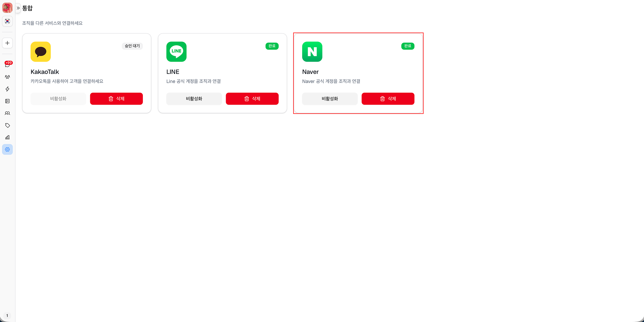Click the Naver N icon on its card
The image size is (644, 322).
click(x=312, y=52)
